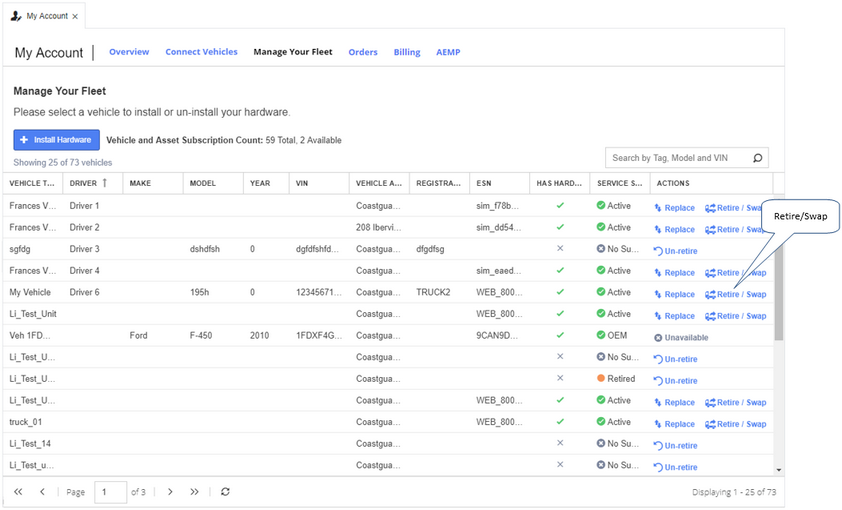
Task: Go to next page arrow
Action: pyautogui.click(x=170, y=492)
